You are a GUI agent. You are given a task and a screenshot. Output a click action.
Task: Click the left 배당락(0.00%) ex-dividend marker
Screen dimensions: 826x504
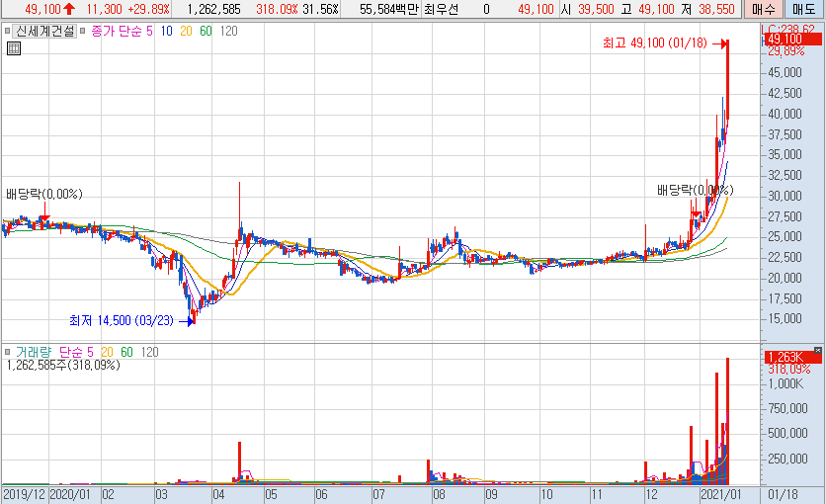[44, 195]
